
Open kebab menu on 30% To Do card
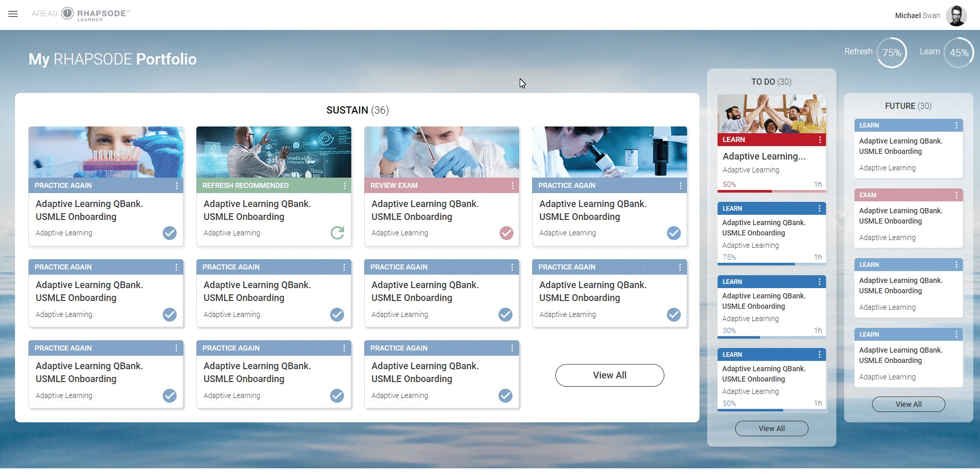(x=819, y=282)
